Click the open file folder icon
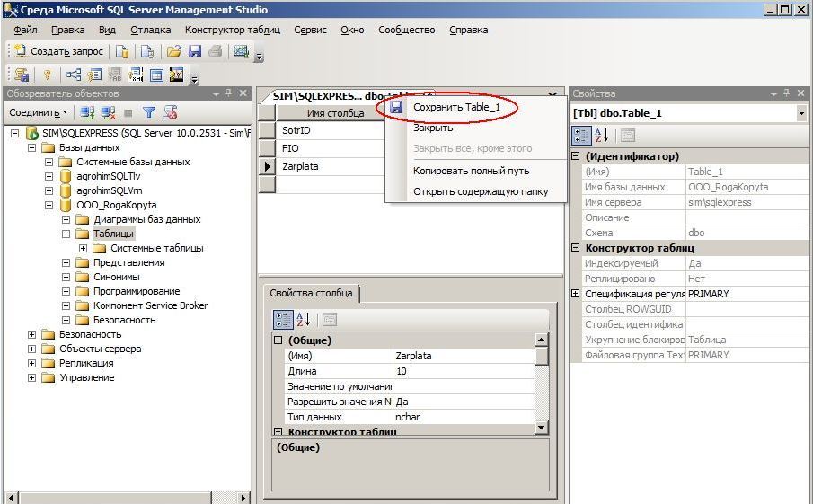This screenshot has width=813, height=504. click(174, 51)
